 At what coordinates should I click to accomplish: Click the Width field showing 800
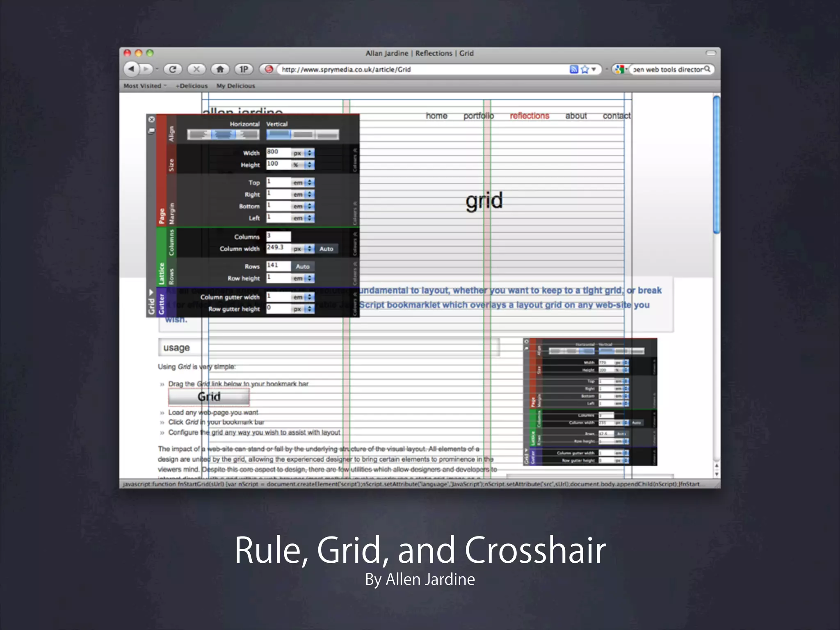(x=278, y=153)
